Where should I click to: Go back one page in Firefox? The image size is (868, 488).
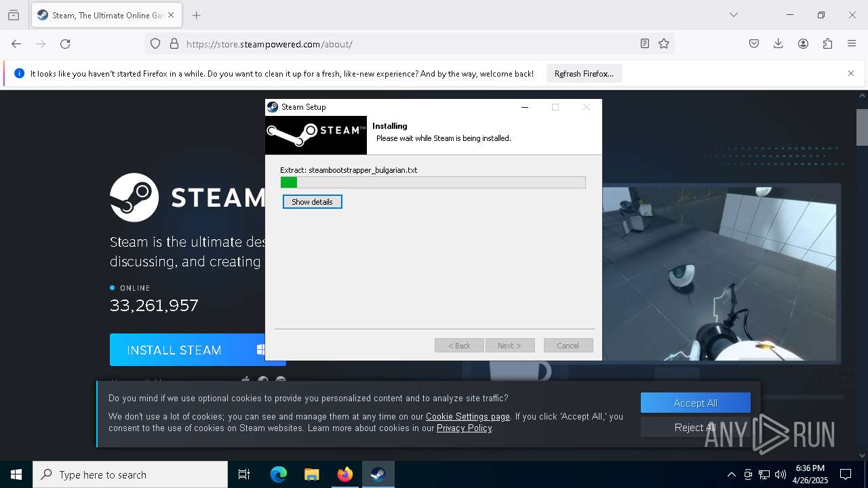[16, 43]
